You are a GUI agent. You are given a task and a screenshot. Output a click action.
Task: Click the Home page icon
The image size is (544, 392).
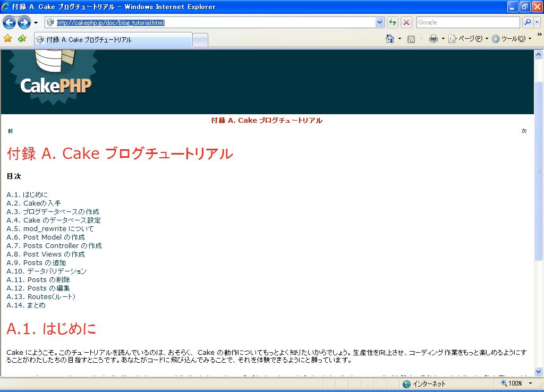click(x=390, y=39)
